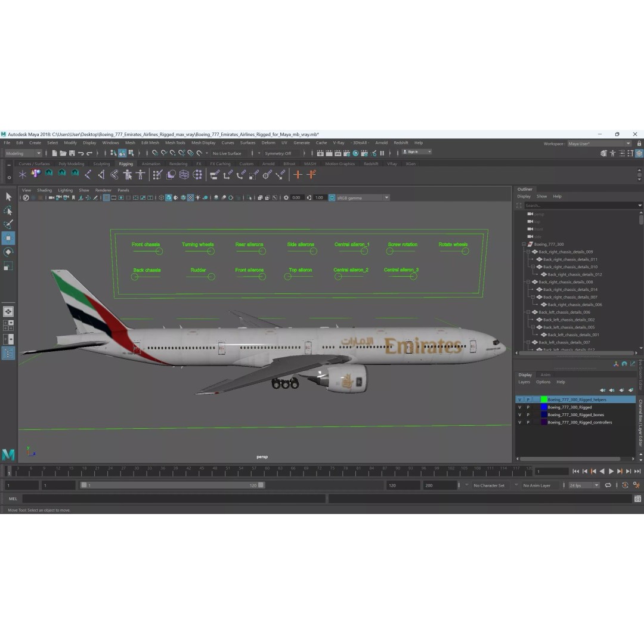Pause Viewport 2.0 display update
Screen dimensions: 644x644
(x=382, y=153)
